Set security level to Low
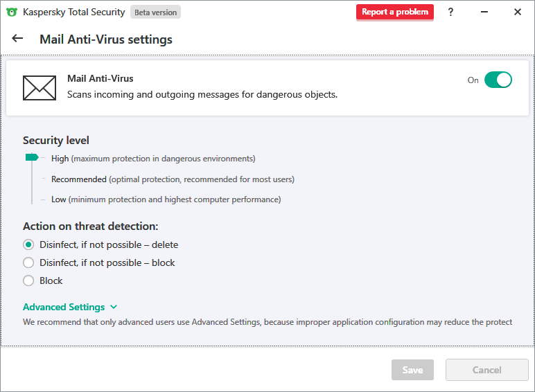 pyautogui.click(x=59, y=199)
